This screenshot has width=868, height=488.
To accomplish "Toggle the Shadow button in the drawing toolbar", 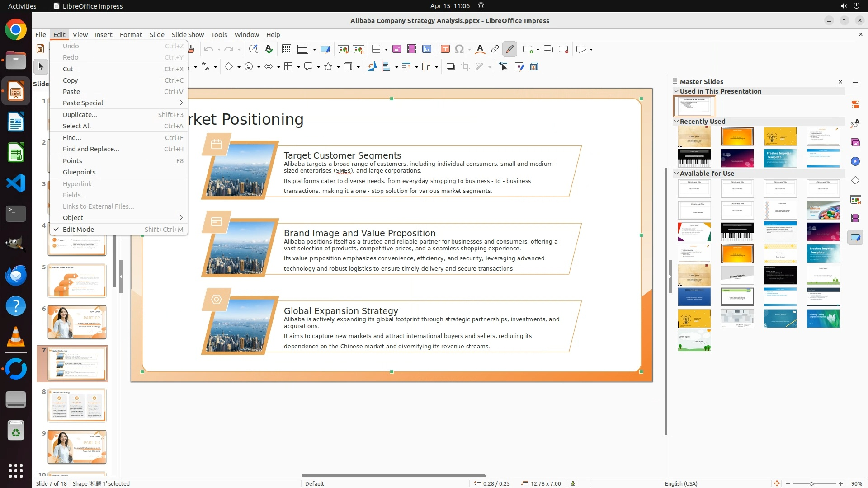I will coord(450,67).
